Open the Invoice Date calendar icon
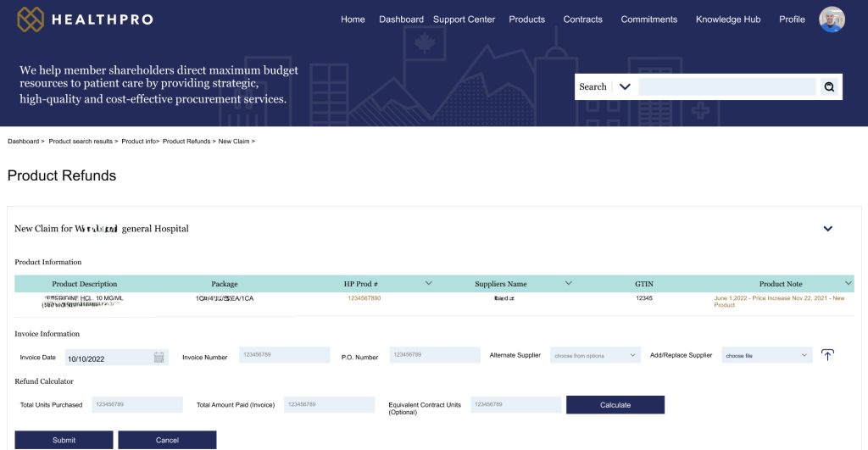 tap(159, 358)
